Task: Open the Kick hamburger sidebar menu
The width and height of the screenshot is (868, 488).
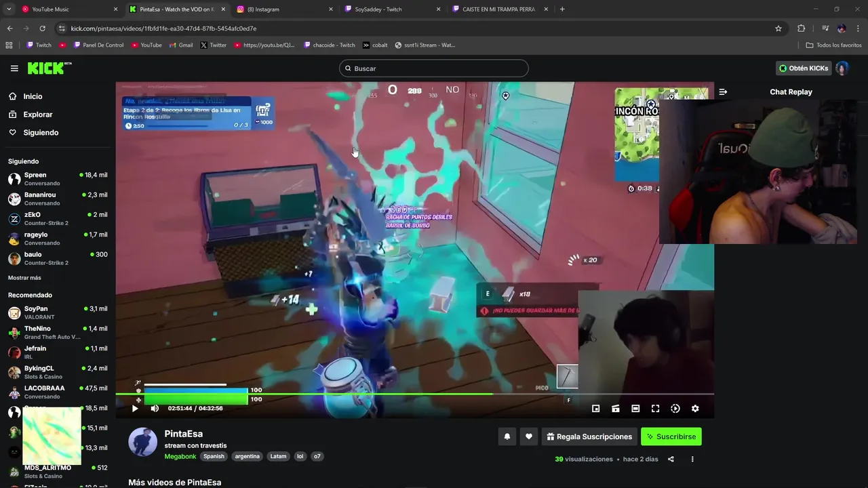Action: pyautogui.click(x=14, y=68)
